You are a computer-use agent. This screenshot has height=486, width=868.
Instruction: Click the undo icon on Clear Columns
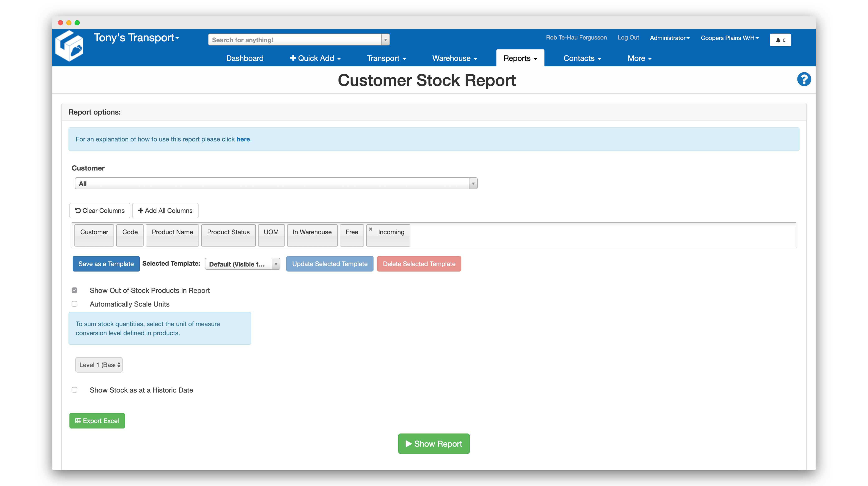coord(78,211)
